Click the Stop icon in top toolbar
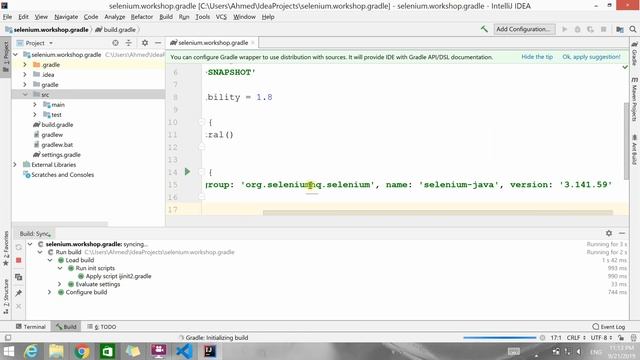 coord(603,29)
